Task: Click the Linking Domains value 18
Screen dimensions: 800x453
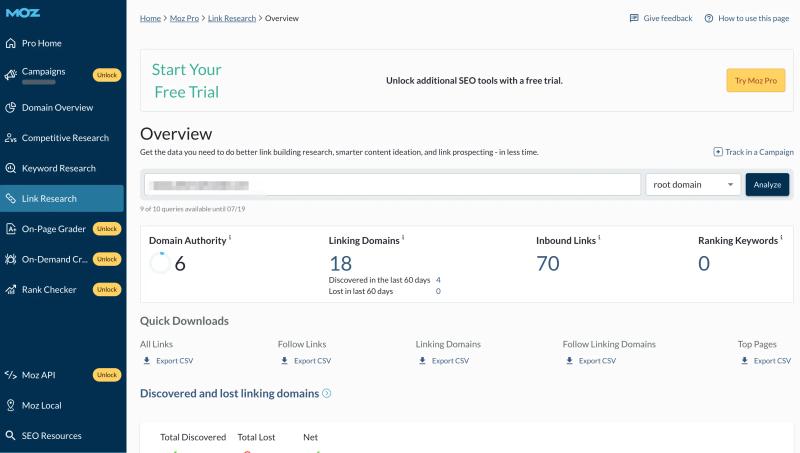Action: (341, 264)
